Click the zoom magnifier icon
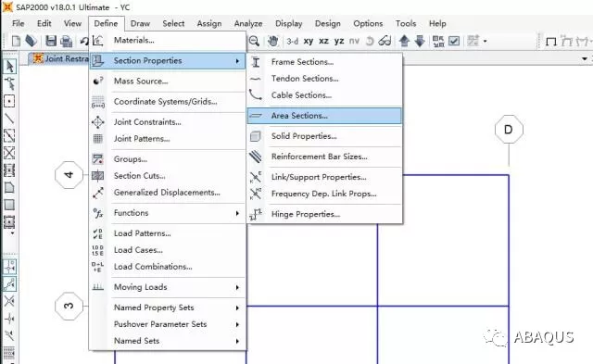Viewport: 593px width, 364px height. click(x=254, y=41)
